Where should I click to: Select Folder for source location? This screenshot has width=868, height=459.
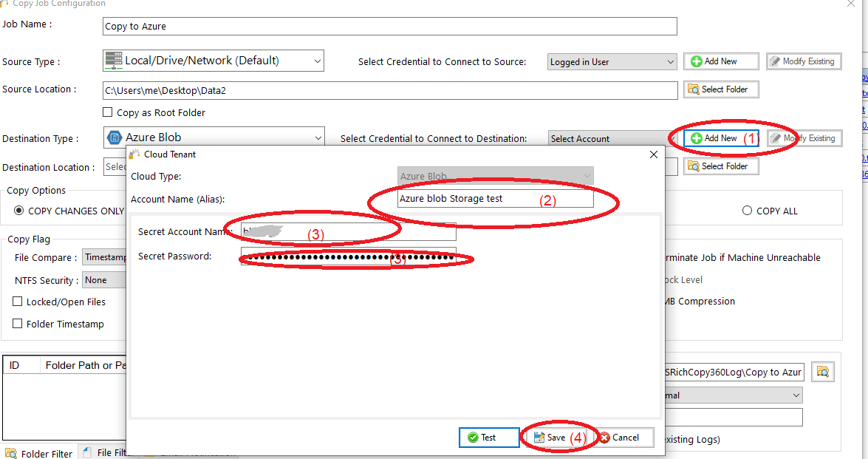(721, 89)
